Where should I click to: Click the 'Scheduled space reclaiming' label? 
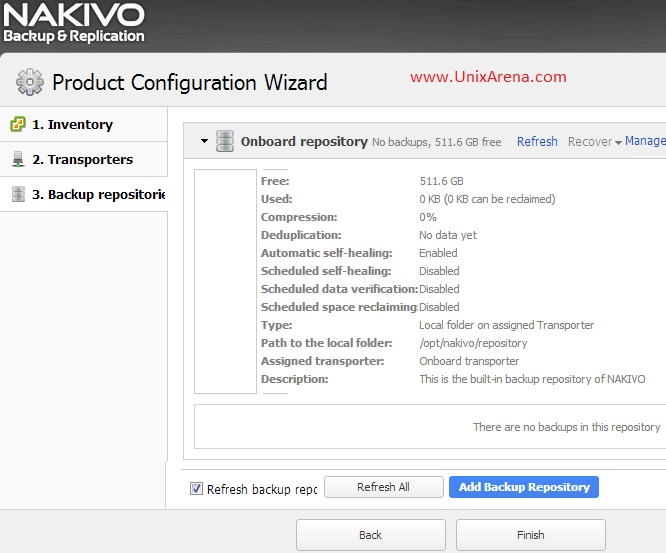tap(339, 307)
